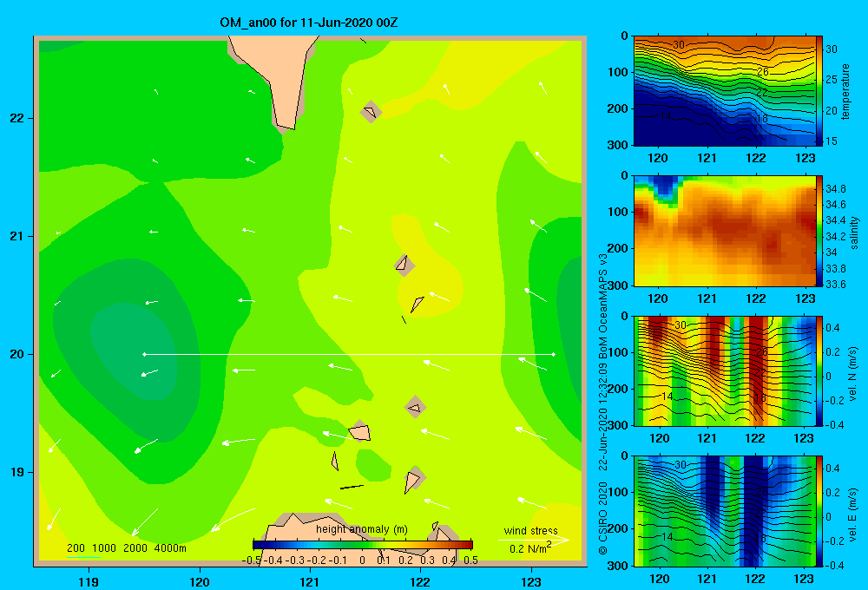Image resolution: width=868 pixels, height=590 pixels.
Task: Click the west endpoint of the transect line
Action: tap(144, 354)
